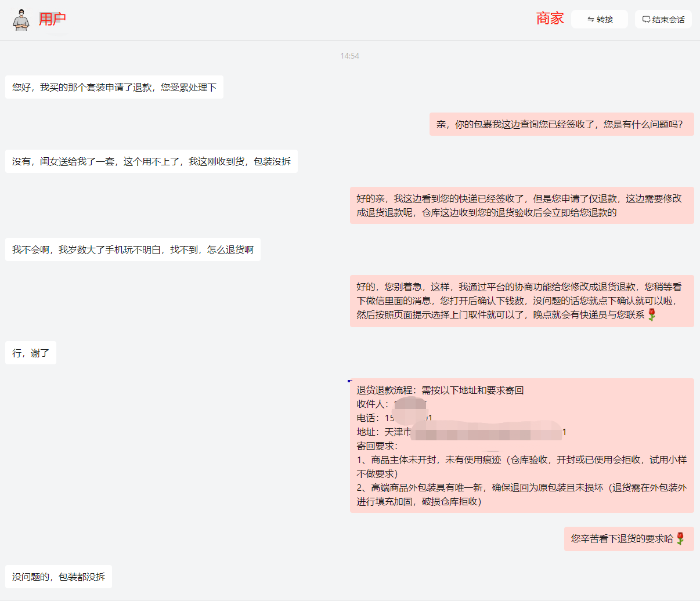Select the message 行，谢了
The image size is (700, 601).
click(x=30, y=352)
